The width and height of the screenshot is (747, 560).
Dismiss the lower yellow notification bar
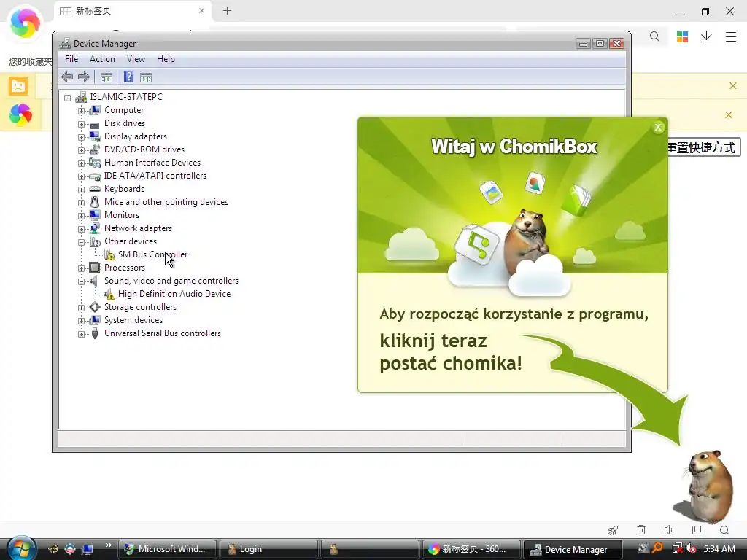tap(729, 114)
